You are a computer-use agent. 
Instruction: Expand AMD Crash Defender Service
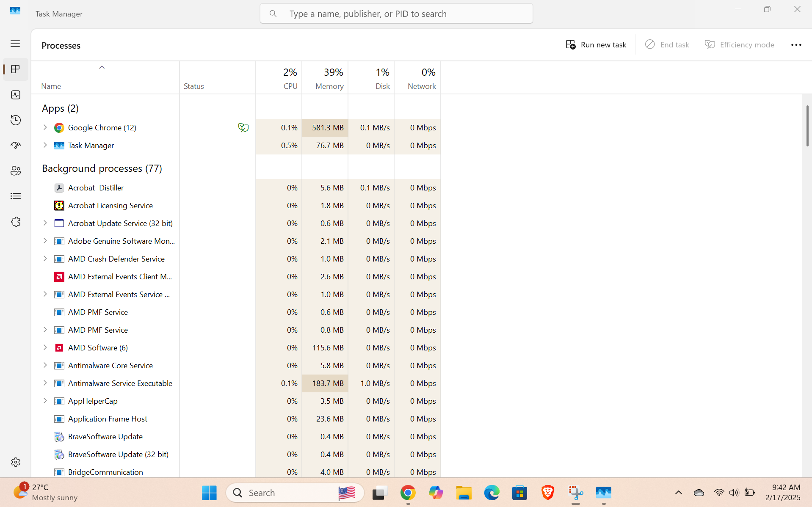click(45, 259)
